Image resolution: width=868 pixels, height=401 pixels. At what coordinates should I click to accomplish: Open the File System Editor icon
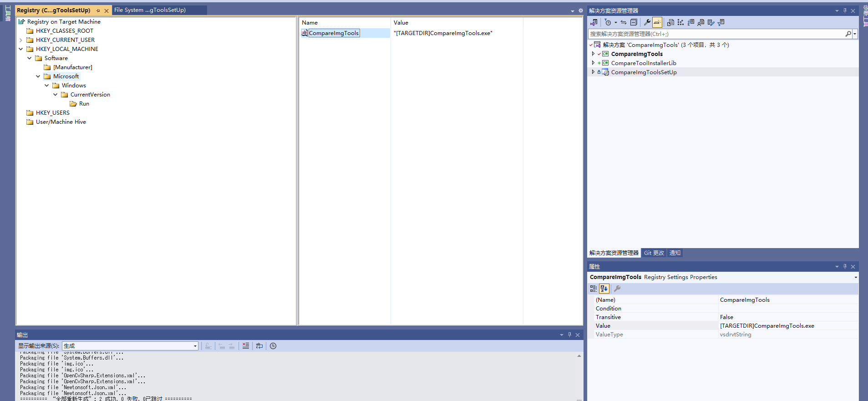(670, 22)
